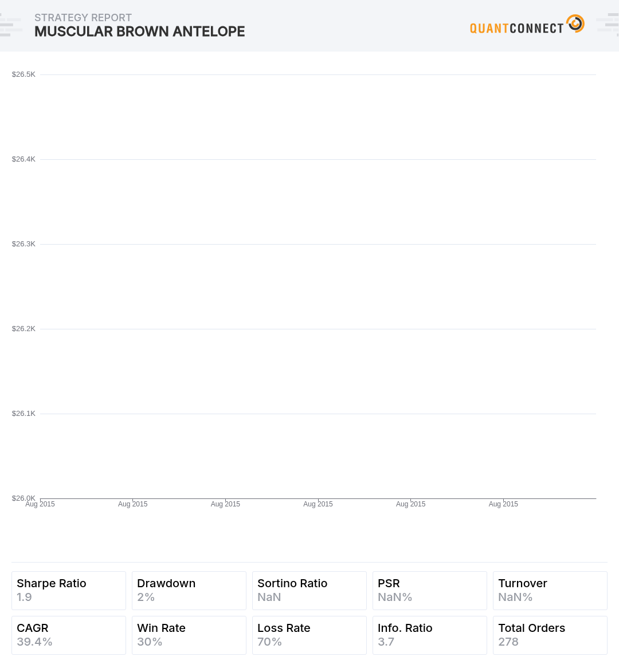Click the QuantConnect logo icon

click(575, 23)
